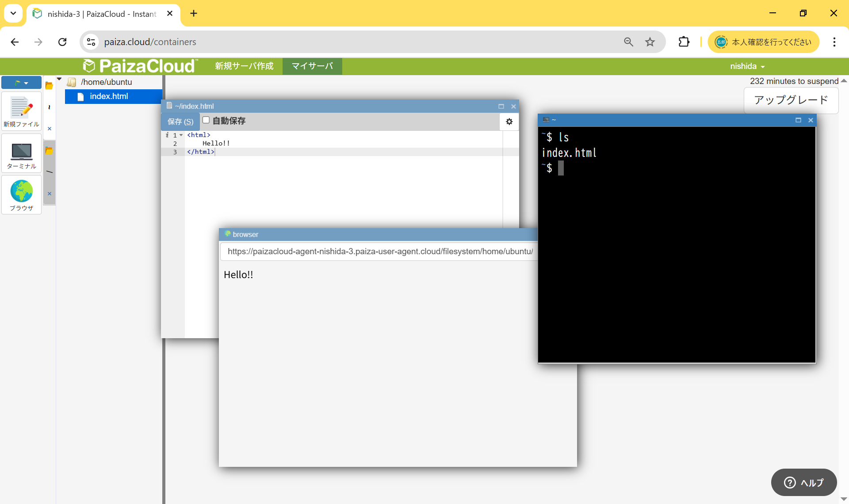This screenshot has height=504, width=849.
Task: Bookmark page with the star icon
Action: coord(650,42)
